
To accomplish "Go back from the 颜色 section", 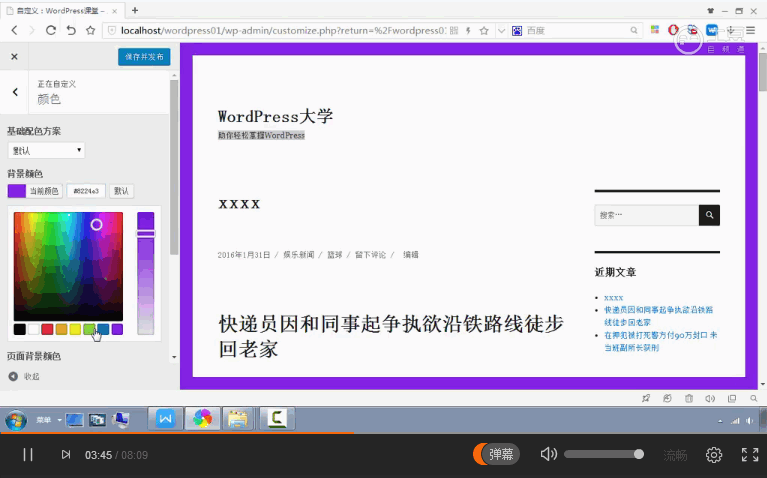I will (15, 91).
